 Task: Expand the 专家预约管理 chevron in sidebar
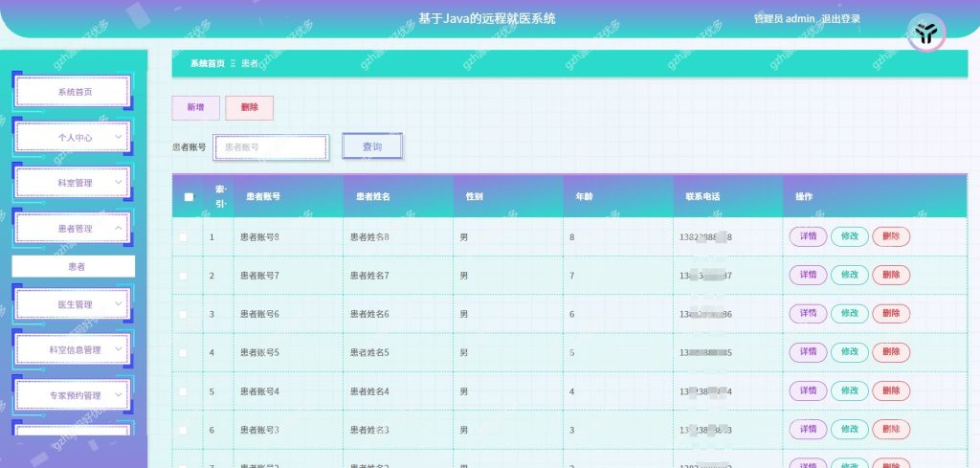[x=118, y=395]
